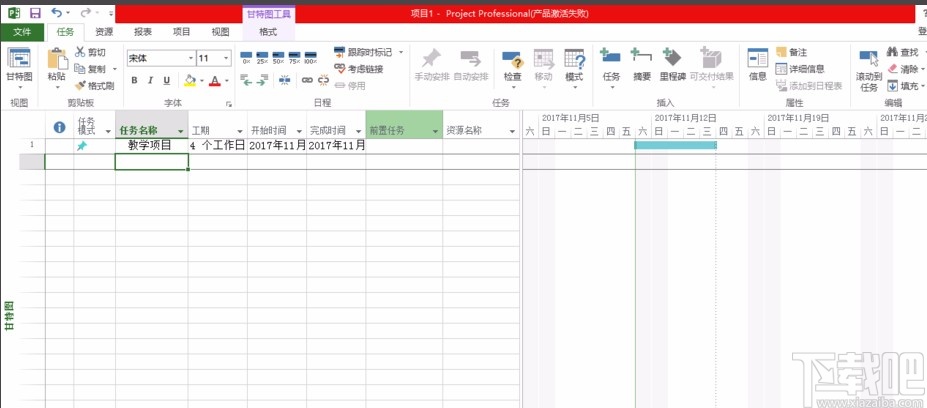Screen dimensions: 927x408
Task: Open the font dialog launcher in 字体 group
Action: click(x=229, y=104)
